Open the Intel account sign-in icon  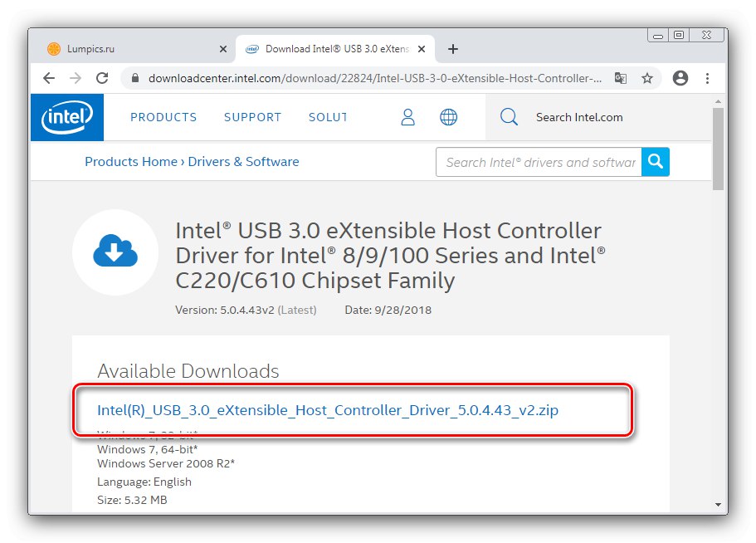tap(407, 117)
